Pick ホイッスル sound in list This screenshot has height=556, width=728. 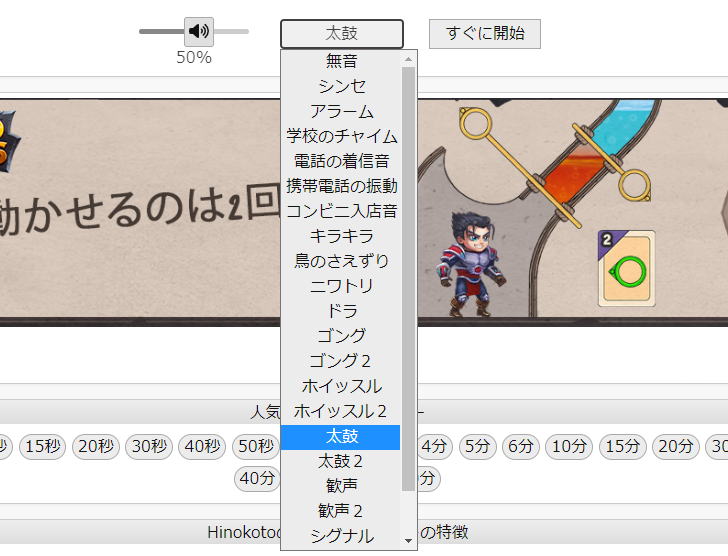(341, 386)
